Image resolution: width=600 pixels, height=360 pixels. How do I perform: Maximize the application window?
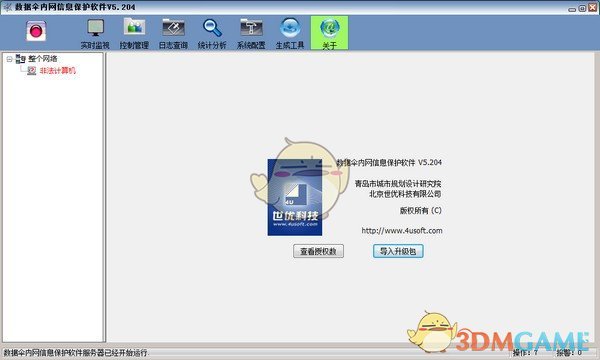pos(582,8)
